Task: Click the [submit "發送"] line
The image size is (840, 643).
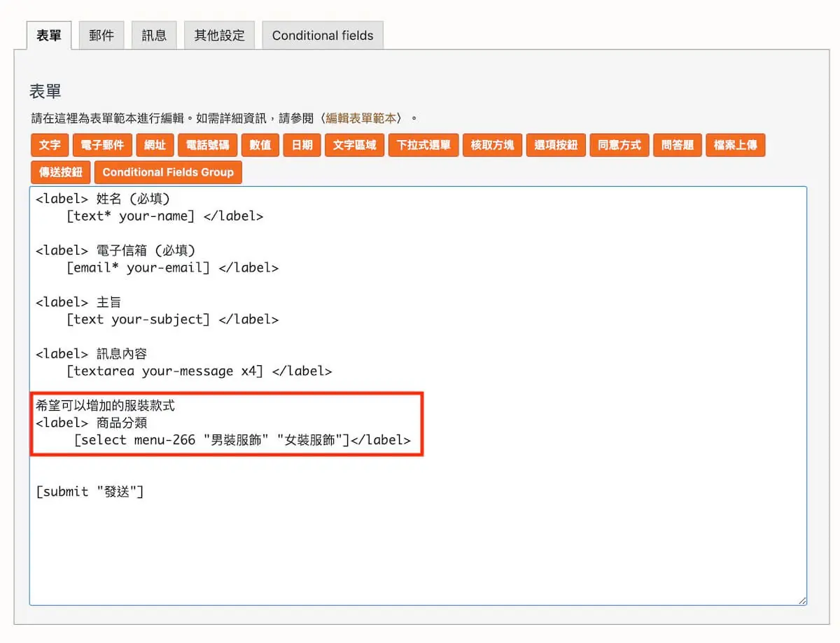Action: click(x=90, y=492)
